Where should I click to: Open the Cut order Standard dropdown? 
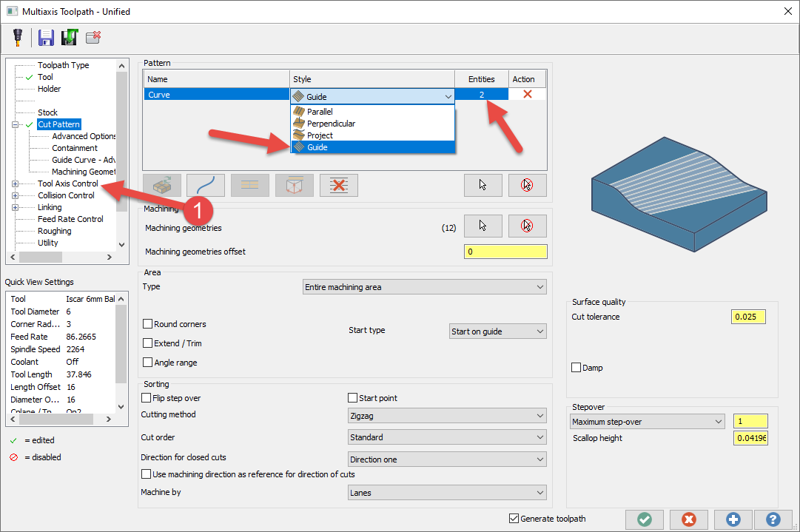tap(447, 437)
